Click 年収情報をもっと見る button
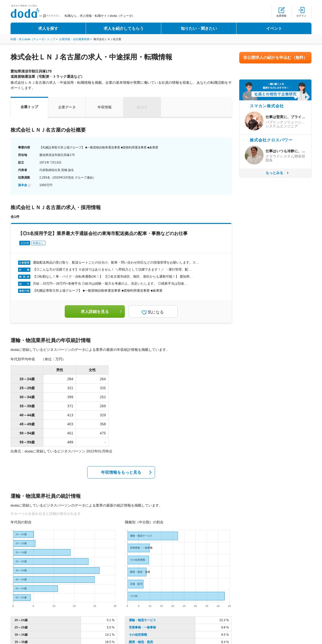 [121, 472]
